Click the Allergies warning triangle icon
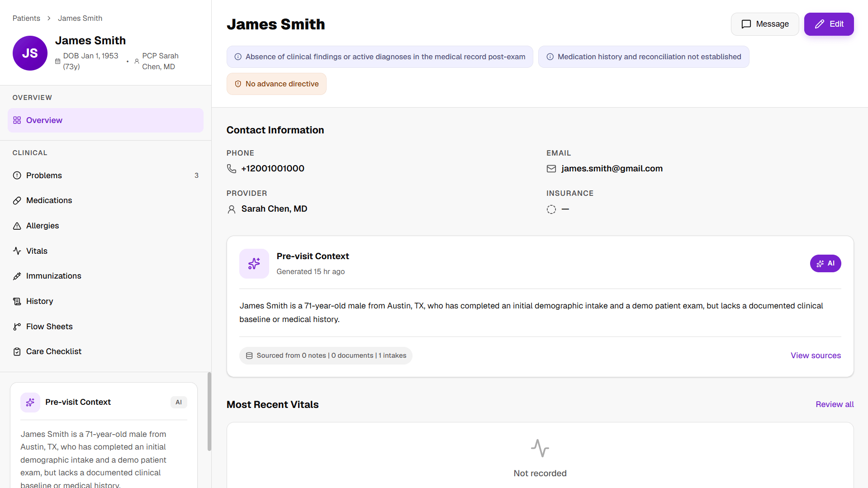 tap(17, 226)
